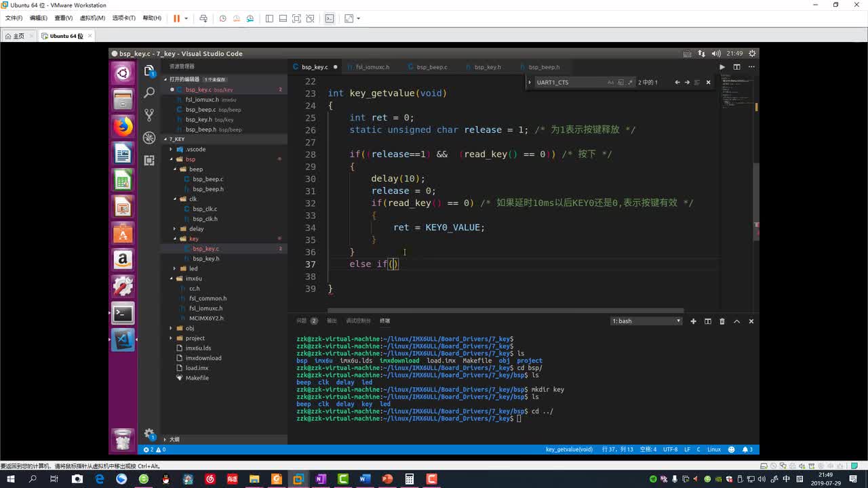Screen dimensions: 868x488
Task: Switch to the 输出 (Output) panel tab
Action: [332, 321]
